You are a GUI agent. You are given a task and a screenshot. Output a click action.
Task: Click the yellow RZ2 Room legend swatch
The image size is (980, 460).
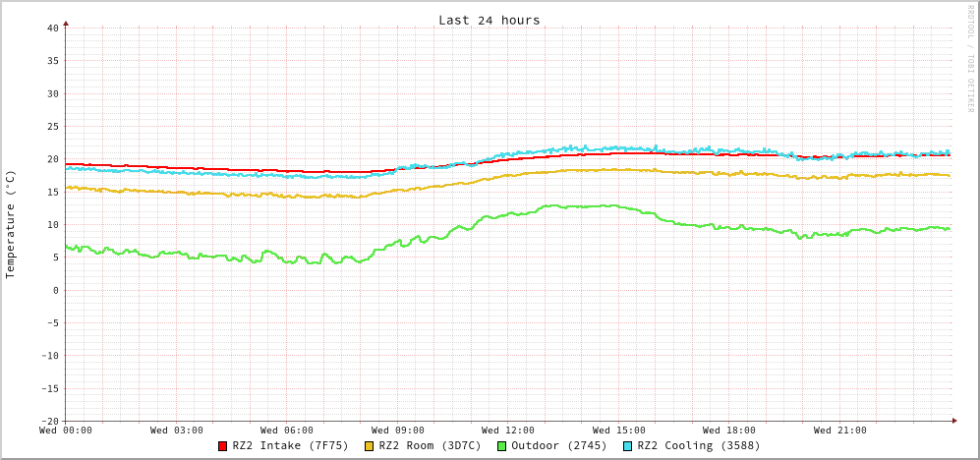click(370, 446)
